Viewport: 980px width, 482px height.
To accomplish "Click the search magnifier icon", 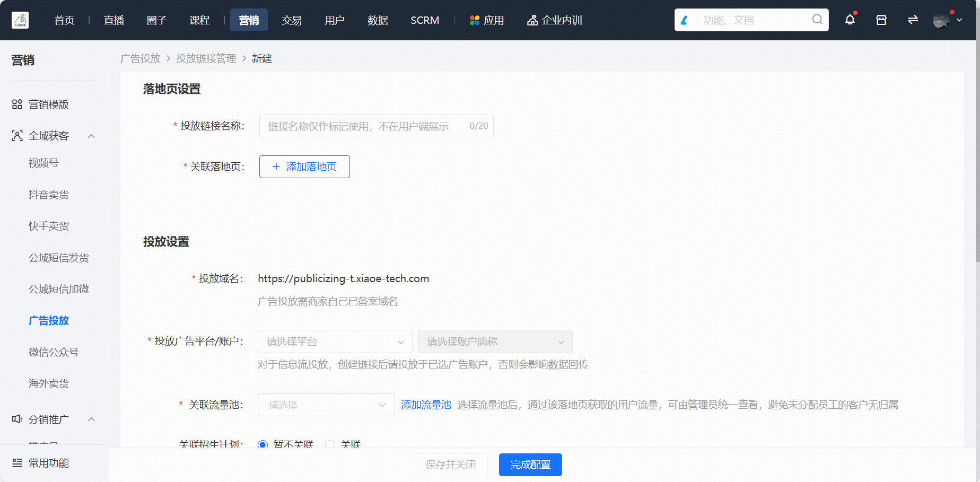I will point(817,20).
